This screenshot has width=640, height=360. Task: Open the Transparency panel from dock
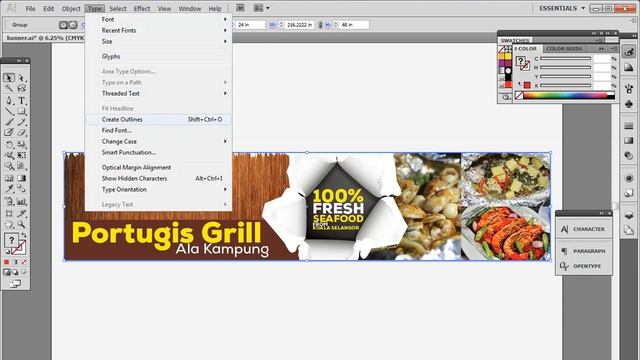pyautogui.click(x=629, y=156)
